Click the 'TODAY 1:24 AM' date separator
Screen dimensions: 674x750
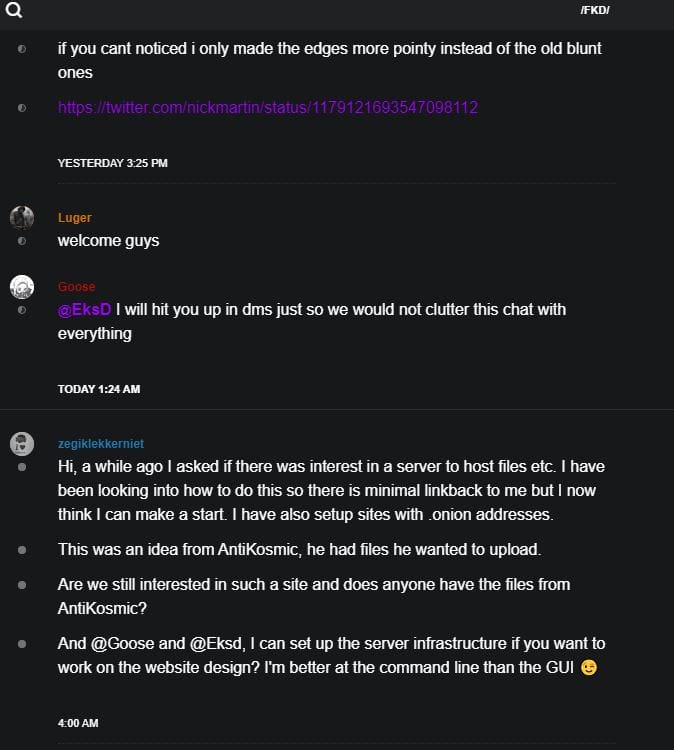(x=99, y=389)
